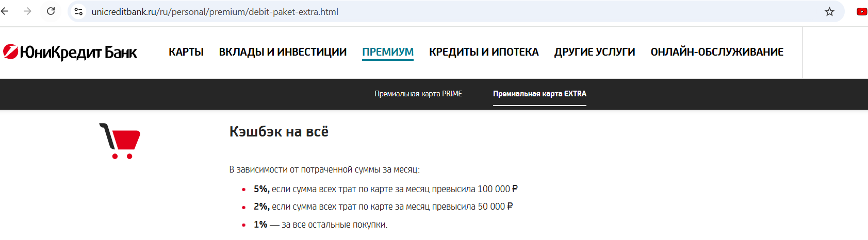Click the 2% cashback line for 50 000 ₽
Viewport: 868px width, 240px height.
[x=383, y=207]
